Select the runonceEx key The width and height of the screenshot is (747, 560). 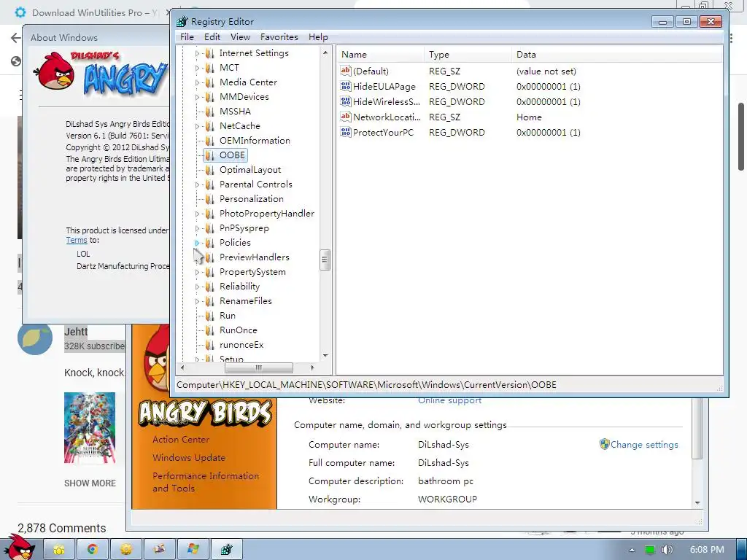tap(241, 345)
